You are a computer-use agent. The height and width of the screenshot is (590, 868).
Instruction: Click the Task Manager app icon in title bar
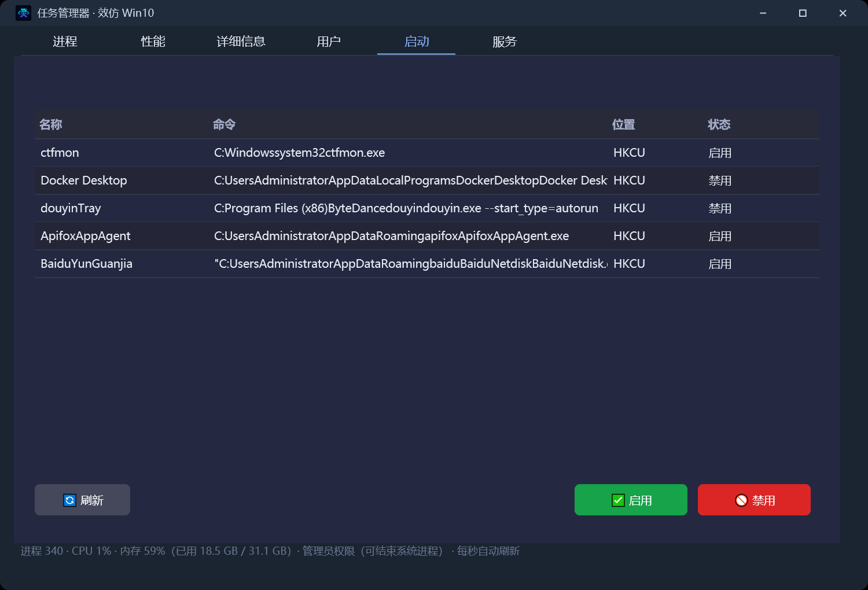23,13
